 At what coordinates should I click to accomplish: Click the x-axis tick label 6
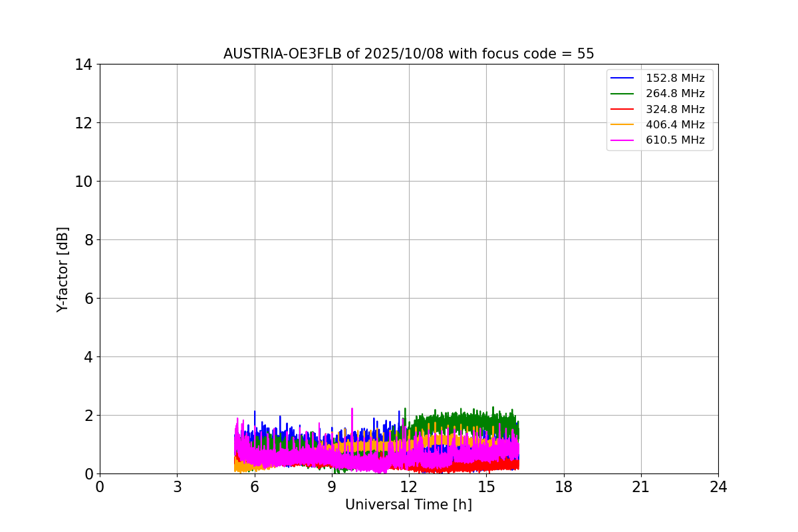pos(254,487)
